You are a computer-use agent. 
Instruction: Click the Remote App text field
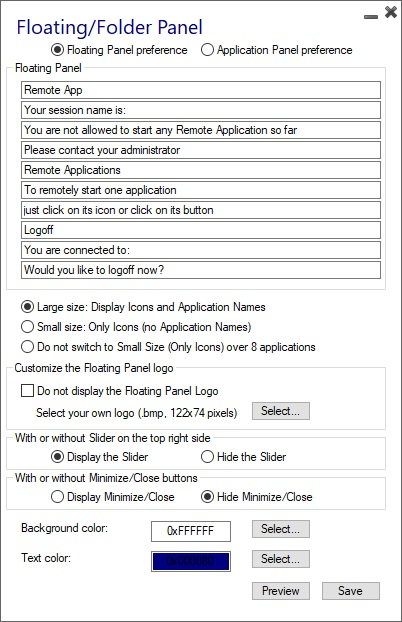pos(201,90)
